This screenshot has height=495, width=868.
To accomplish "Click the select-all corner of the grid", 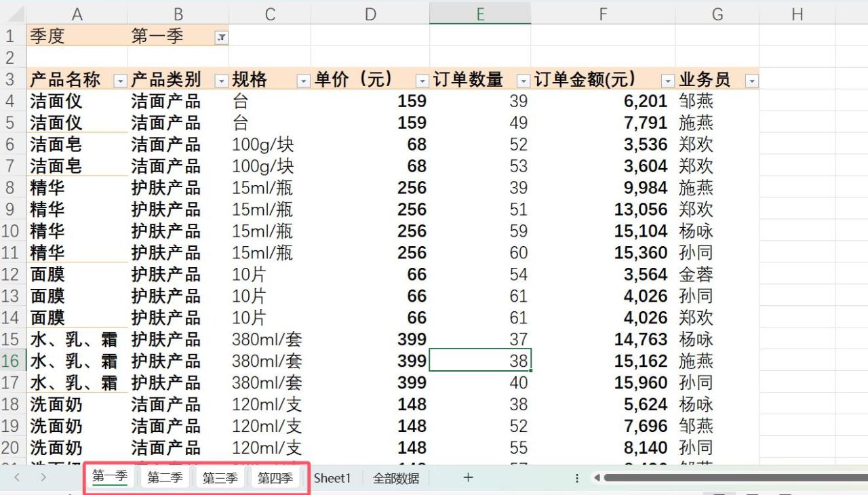I will 13,13.
